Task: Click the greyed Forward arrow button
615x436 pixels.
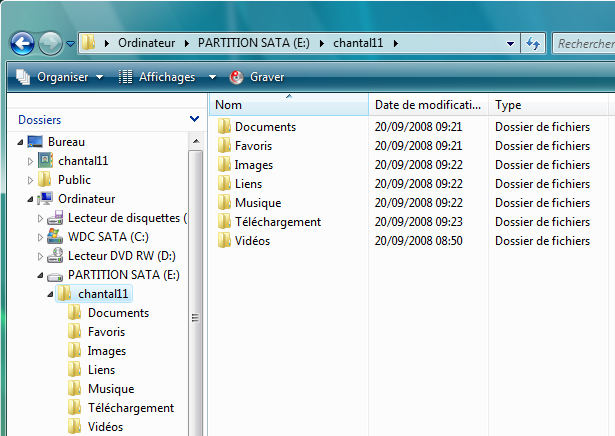Action: [x=50, y=43]
